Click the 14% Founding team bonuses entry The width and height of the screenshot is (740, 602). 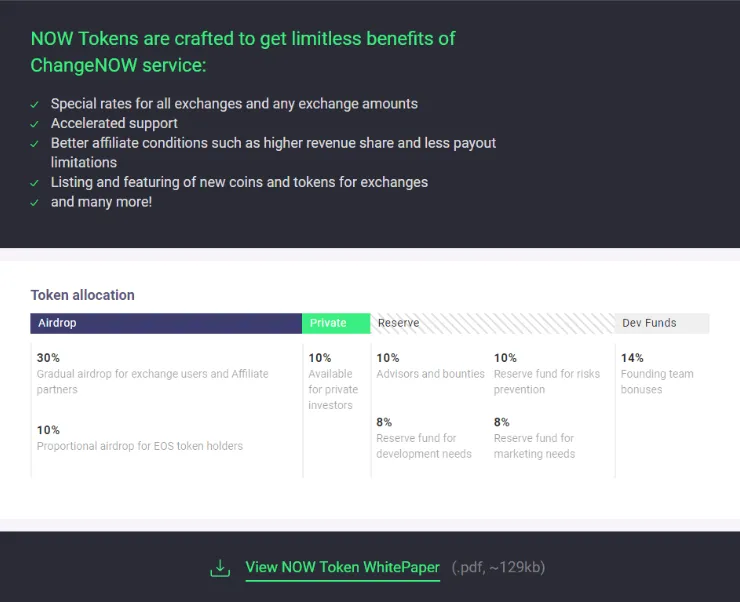coord(657,374)
